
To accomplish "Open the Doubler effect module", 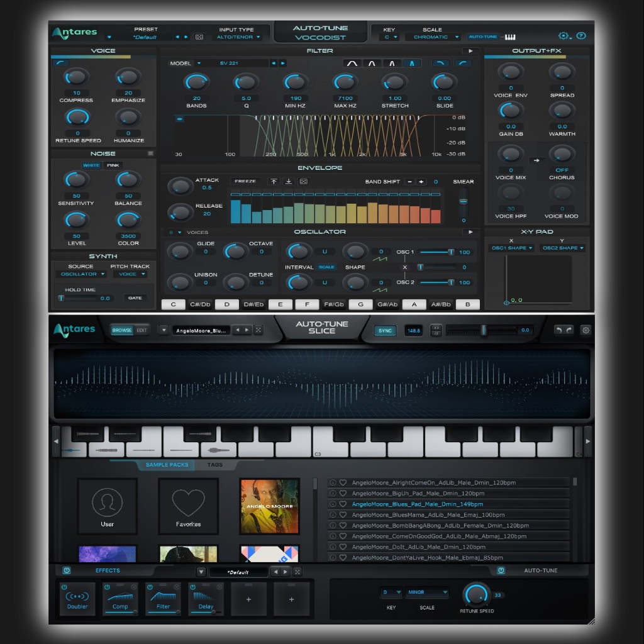I will coord(77,599).
